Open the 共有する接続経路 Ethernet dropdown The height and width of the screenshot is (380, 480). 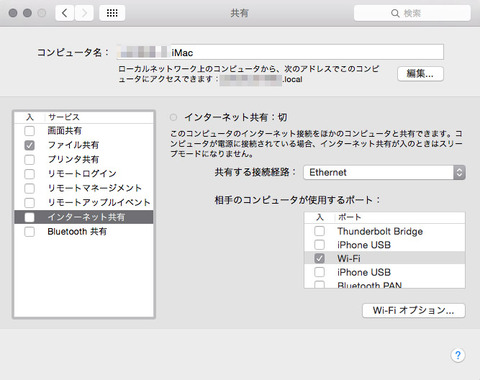(384, 173)
